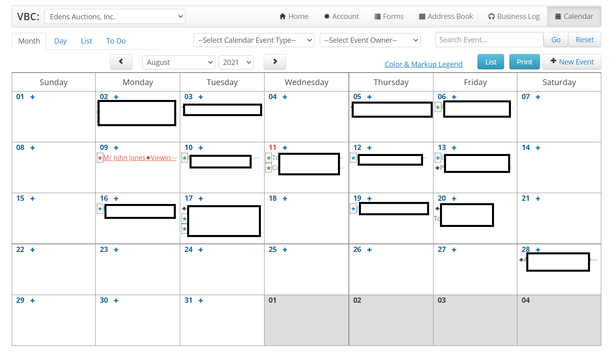The width and height of the screenshot is (615, 364).
Task: Add event using plus on August 15
Action: coord(33,199)
